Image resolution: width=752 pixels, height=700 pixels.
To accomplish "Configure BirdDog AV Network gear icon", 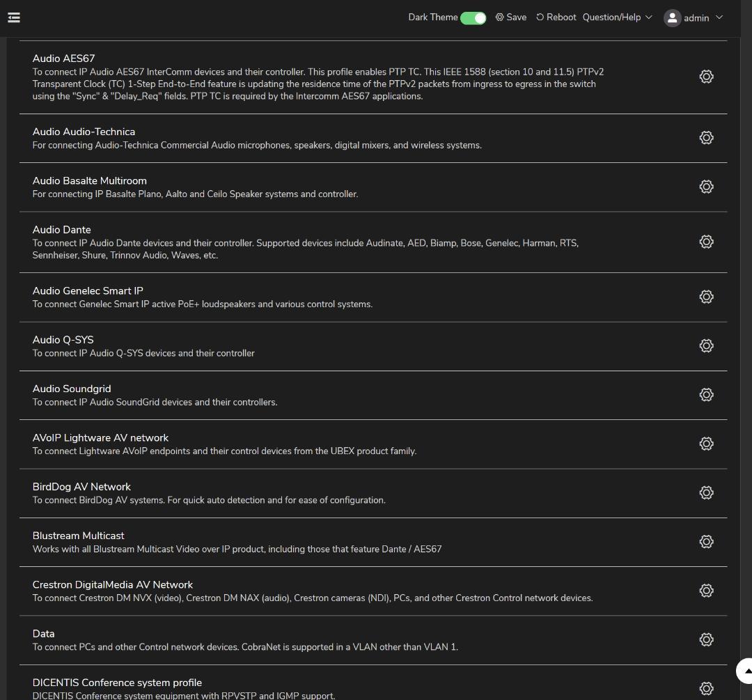I will 706,492.
